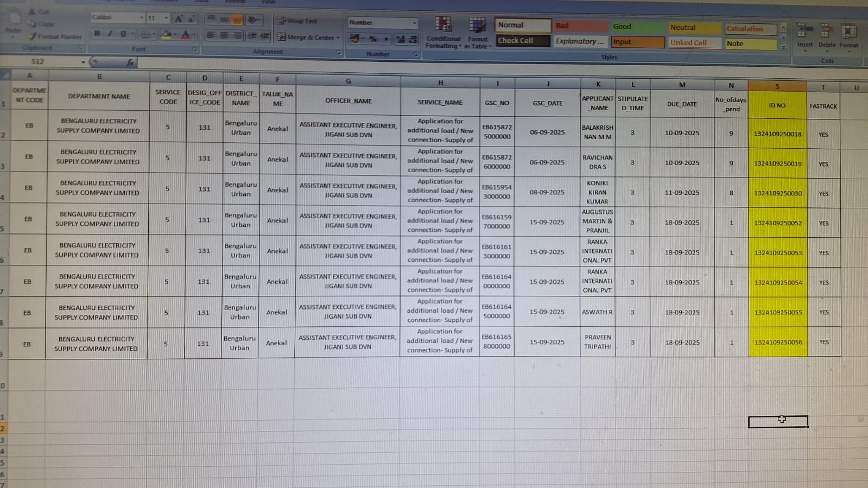The height and width of the screenshot is (488, 868).
Task: Select the Middle Align icon
Action: (x=224, y=20)
